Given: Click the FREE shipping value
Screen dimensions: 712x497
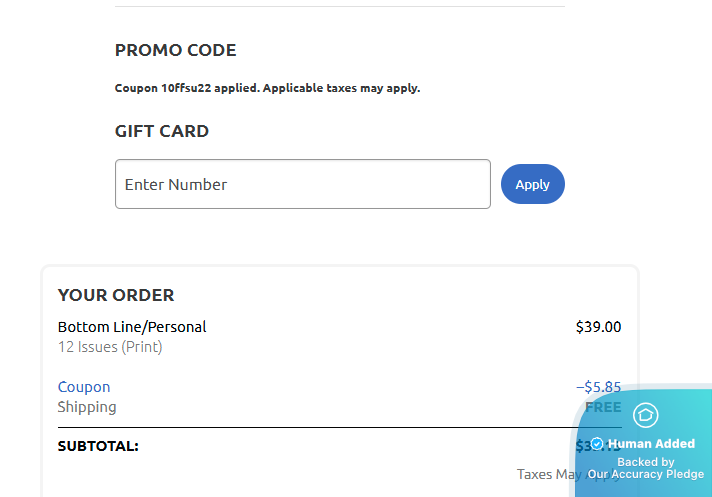Looking at the screenshot, I should click(x=603, y=407).
